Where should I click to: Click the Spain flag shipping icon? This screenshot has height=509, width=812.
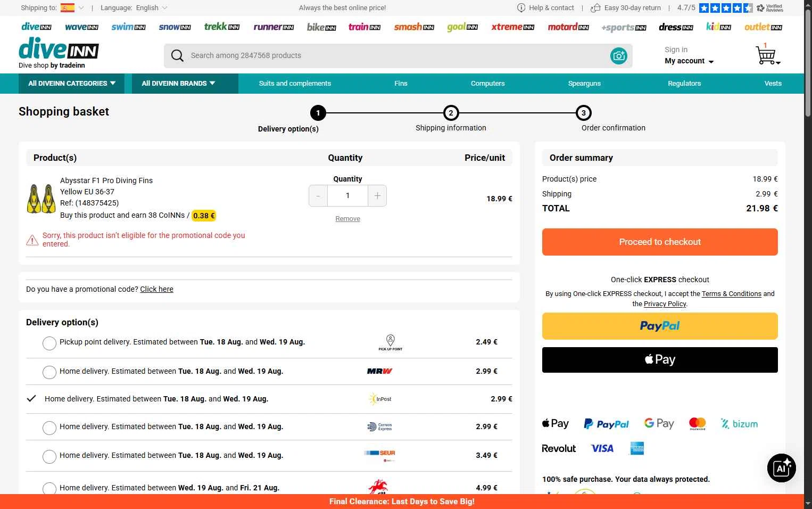pyautogui.click(x=68, y=7)
